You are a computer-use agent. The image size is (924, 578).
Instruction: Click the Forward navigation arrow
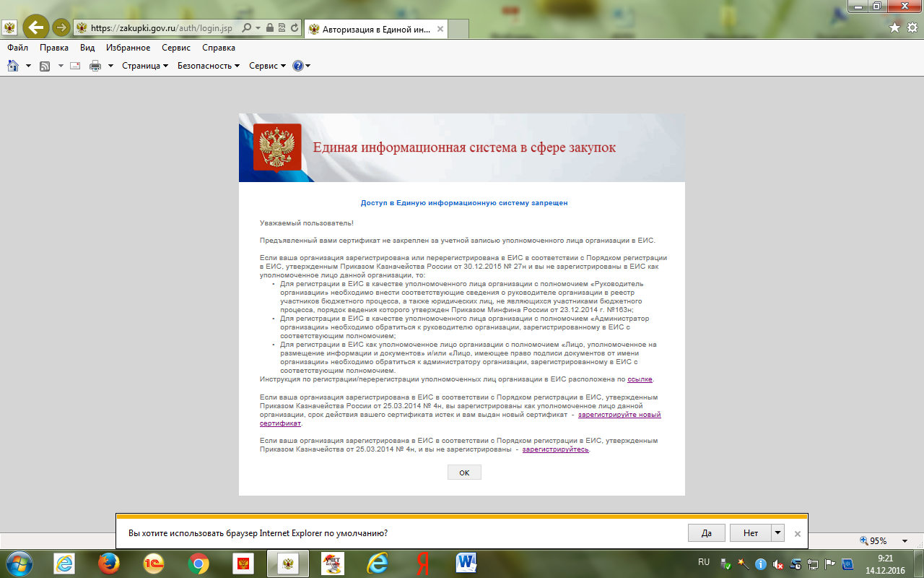[x=61, y=27]
